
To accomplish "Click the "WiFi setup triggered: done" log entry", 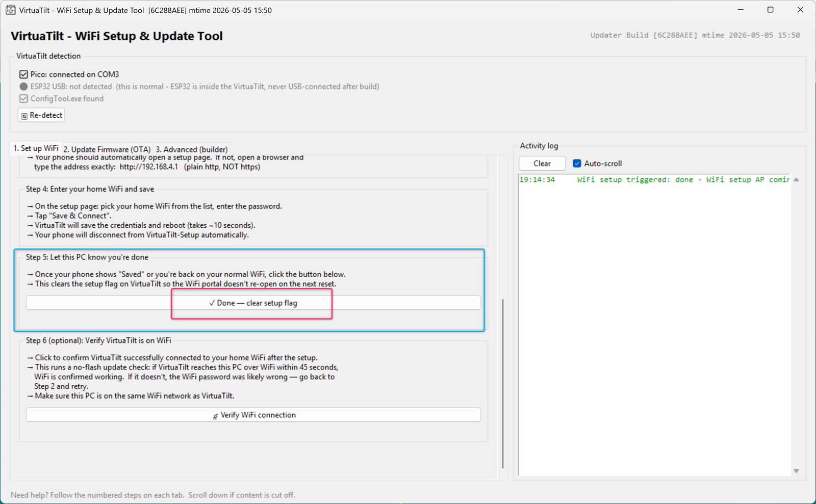I will (x=683, y=180).
